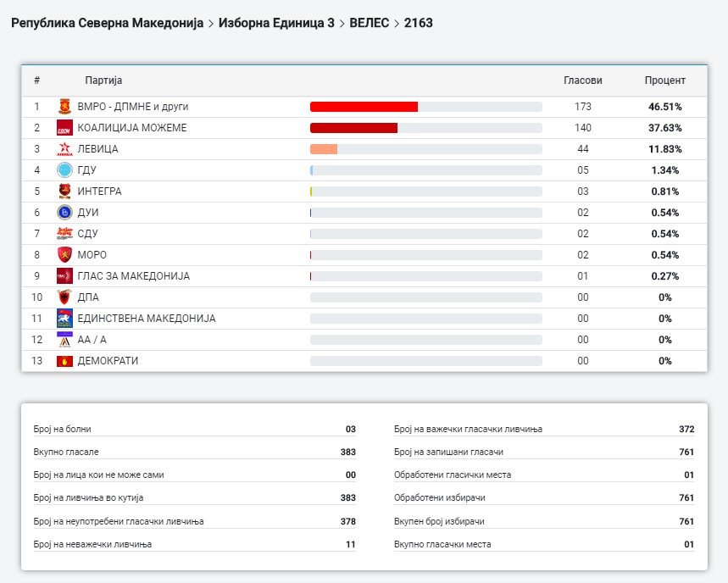The image size is (728, 583).
Task: Select polling station 2163 in breadcrumb
Action: click(419, 23)
